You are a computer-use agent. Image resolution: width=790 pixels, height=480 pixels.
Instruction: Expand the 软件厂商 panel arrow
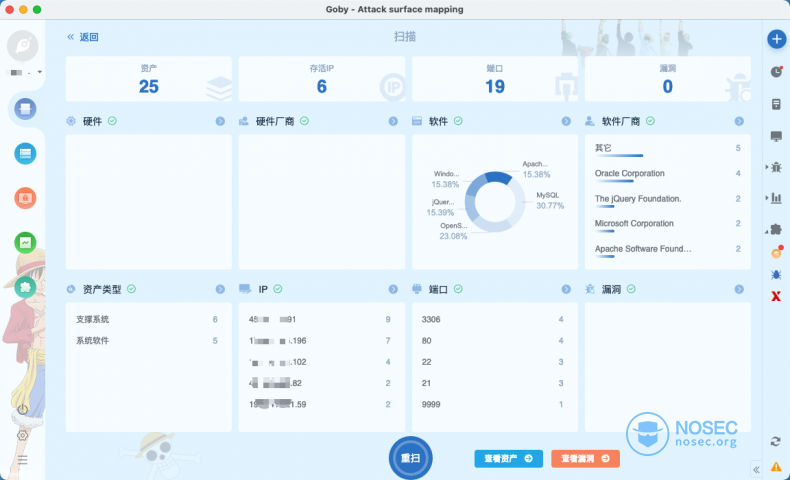pos(739,121)
